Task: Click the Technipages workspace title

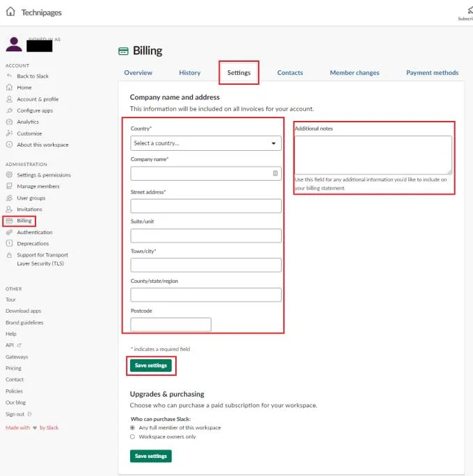Action: coord(41,13)
